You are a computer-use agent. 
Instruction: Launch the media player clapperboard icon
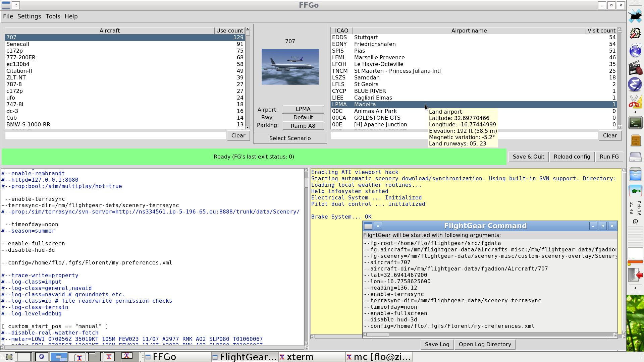coord(635,68)
